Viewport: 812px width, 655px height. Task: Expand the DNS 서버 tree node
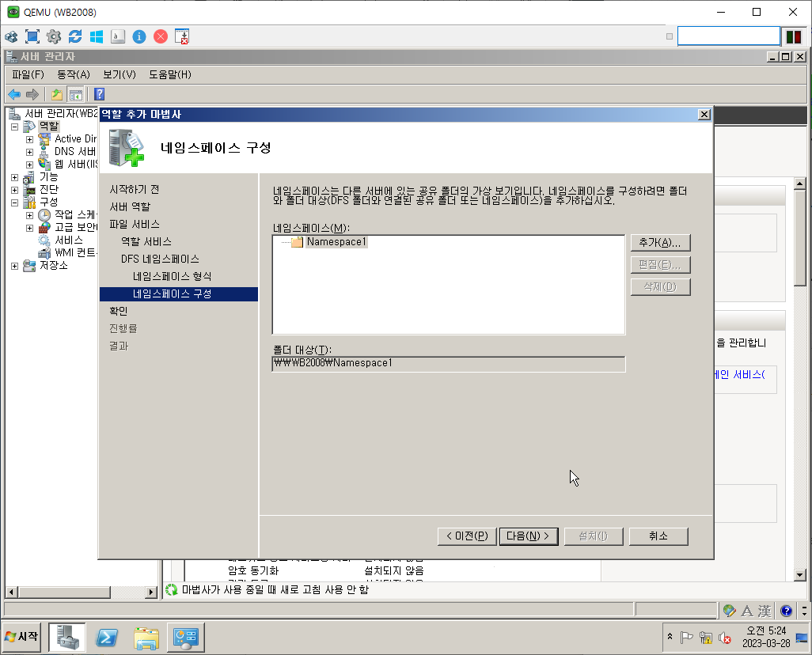pyautogui.click(x=29, y=152)
